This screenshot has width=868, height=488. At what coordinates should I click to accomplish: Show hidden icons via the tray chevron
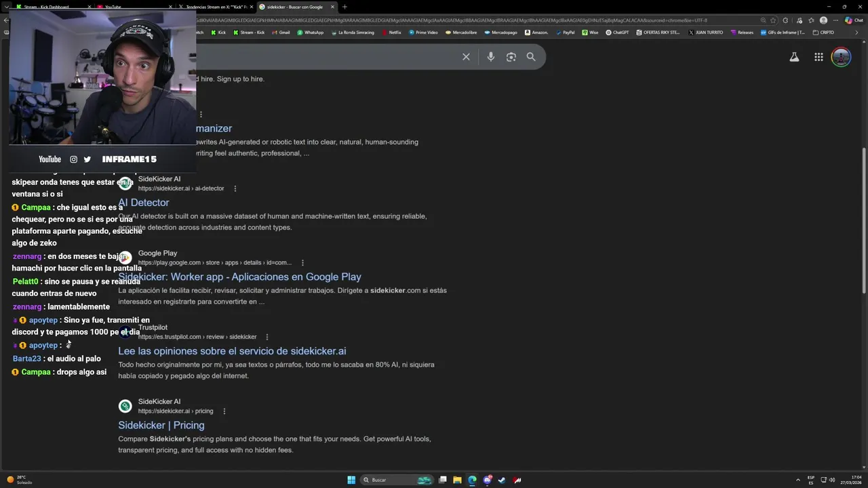point(797,480)
